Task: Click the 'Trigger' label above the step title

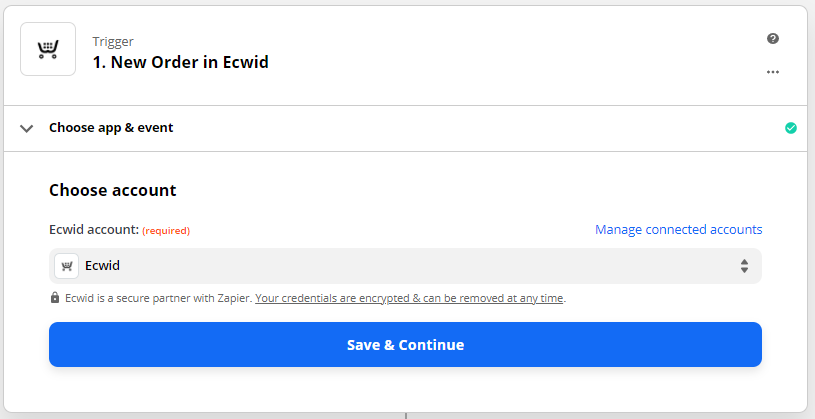Action: point(113,42)
